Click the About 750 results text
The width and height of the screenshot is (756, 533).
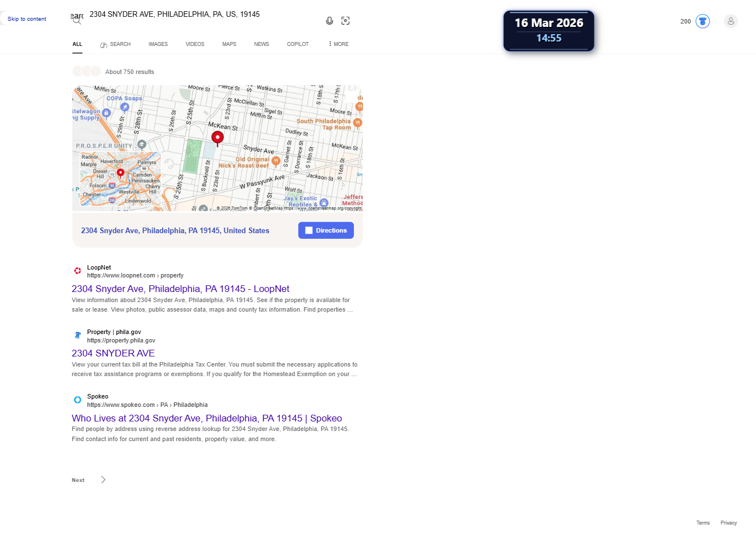pyautogui.click(x=130, y=72)
